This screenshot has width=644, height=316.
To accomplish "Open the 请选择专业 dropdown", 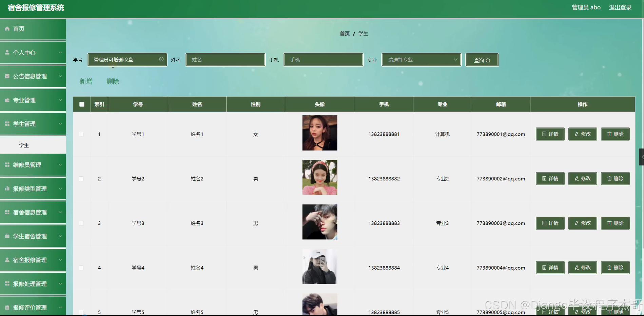I will 422,60.
